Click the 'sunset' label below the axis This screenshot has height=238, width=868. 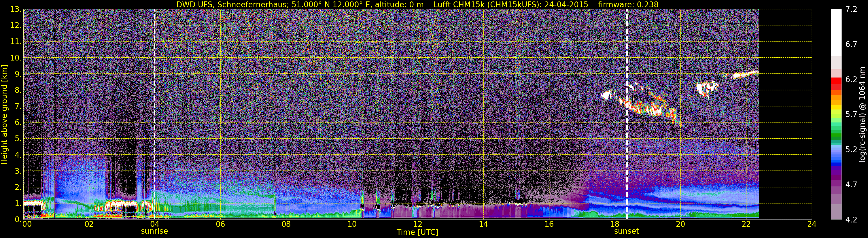[626, 231]
